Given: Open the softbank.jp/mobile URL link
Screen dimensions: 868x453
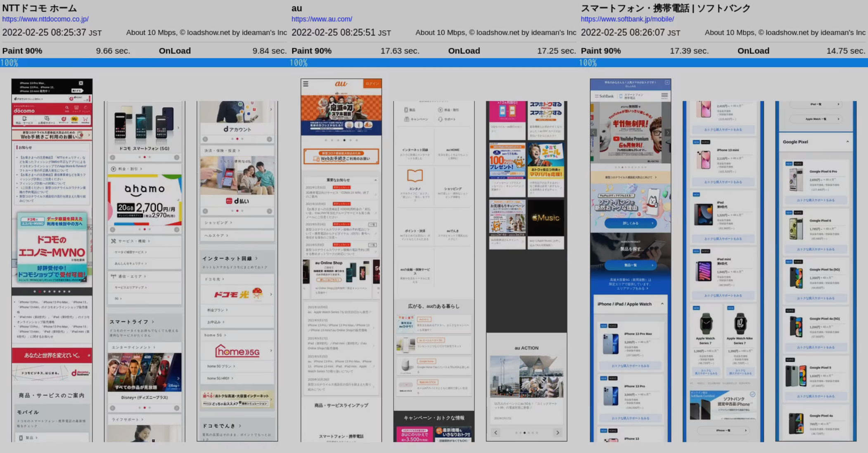Looking at the screenshot, I should [627, 19].
